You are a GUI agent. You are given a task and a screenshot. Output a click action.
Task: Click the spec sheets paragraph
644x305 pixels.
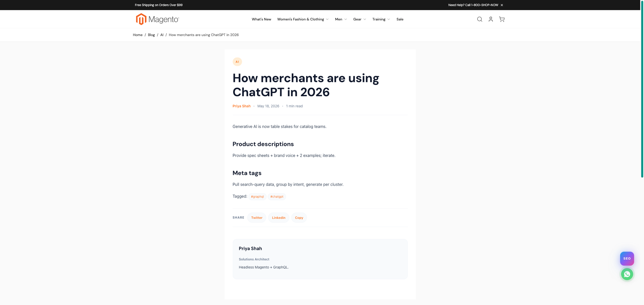click(x=284, y=156)
